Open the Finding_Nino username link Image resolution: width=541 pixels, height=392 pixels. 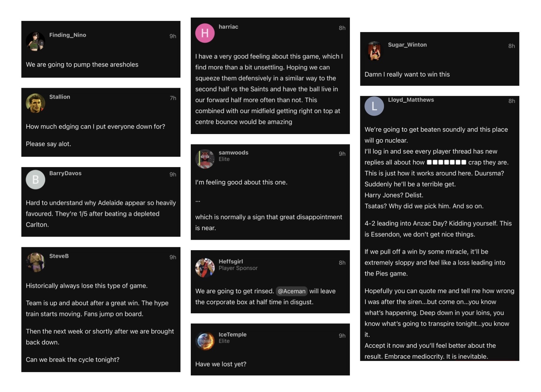(68, 35)
